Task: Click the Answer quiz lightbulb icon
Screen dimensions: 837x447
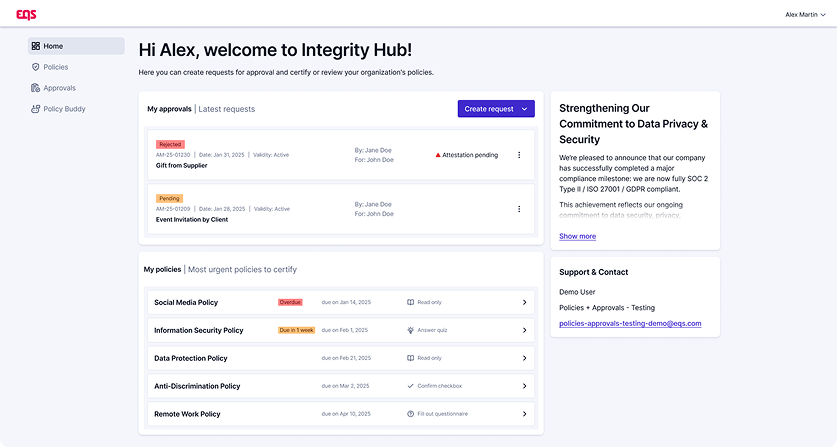Action: point(410,330)
